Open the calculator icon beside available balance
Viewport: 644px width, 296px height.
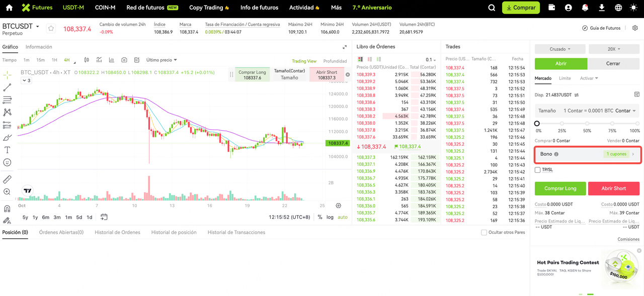coord(636,94)
